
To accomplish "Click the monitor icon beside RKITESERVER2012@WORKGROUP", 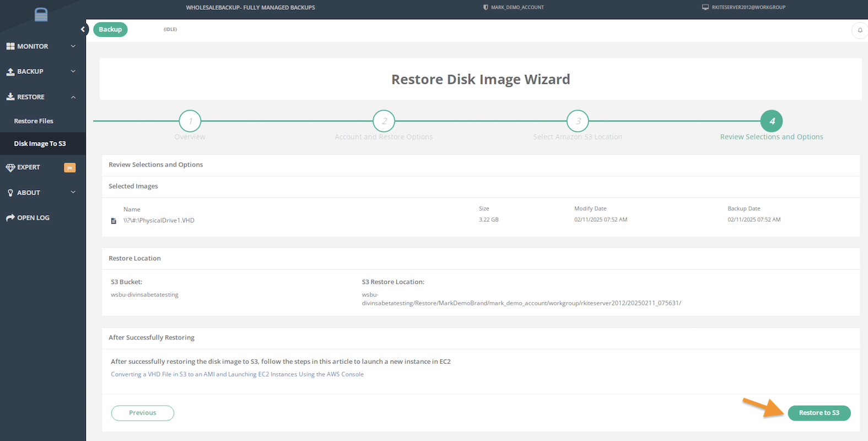I will [705, 7].
